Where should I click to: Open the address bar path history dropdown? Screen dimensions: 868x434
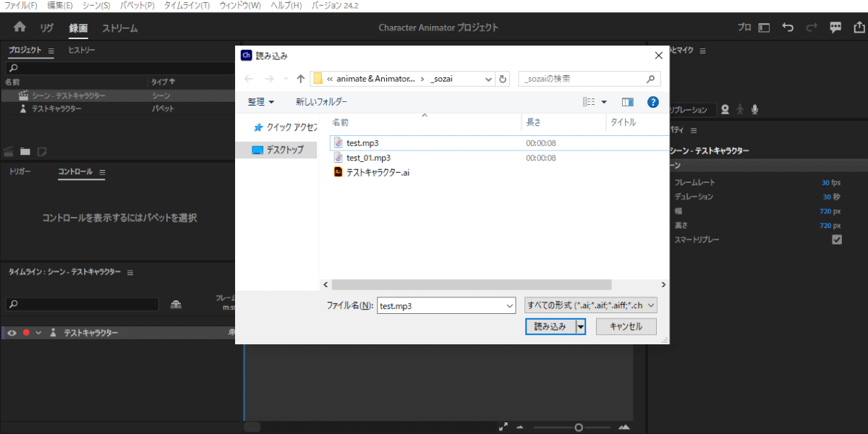(x=488, y=79)
